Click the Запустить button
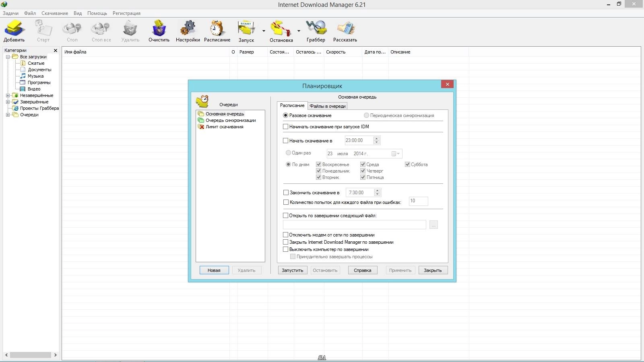This screenshot has height=362, width=644. 293,270
